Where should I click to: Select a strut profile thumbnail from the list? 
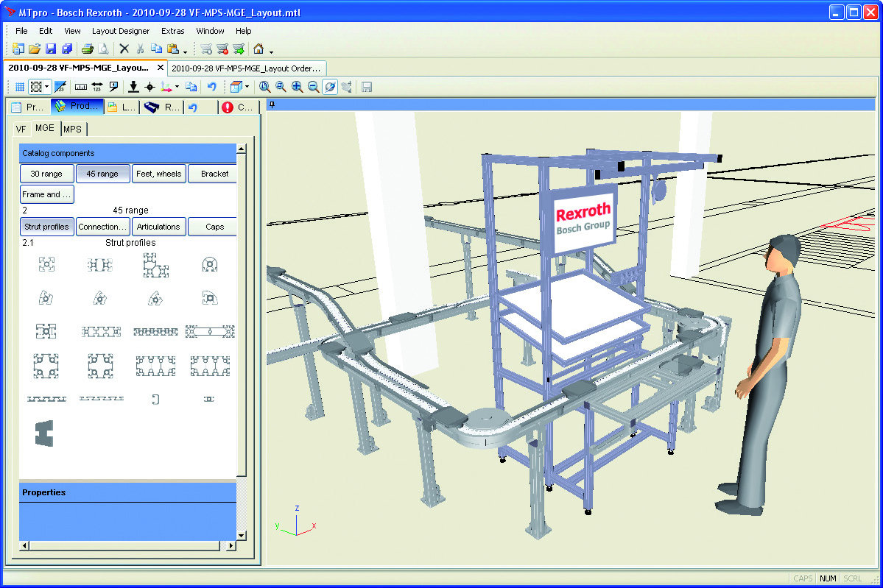coord(46,263)
